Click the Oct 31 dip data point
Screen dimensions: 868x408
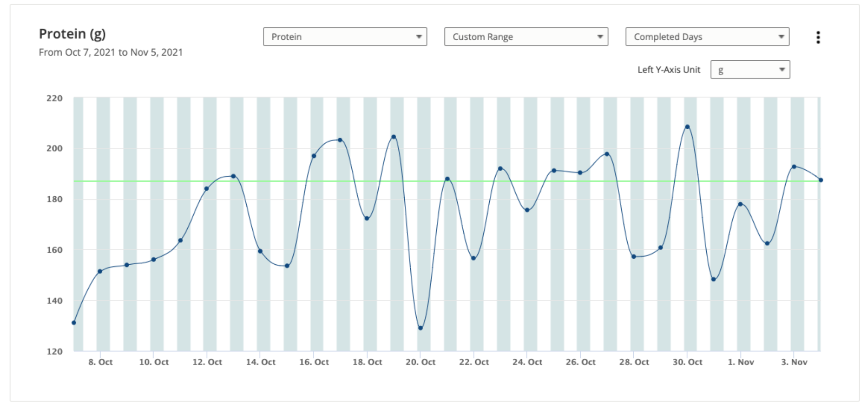coord(714,279)
